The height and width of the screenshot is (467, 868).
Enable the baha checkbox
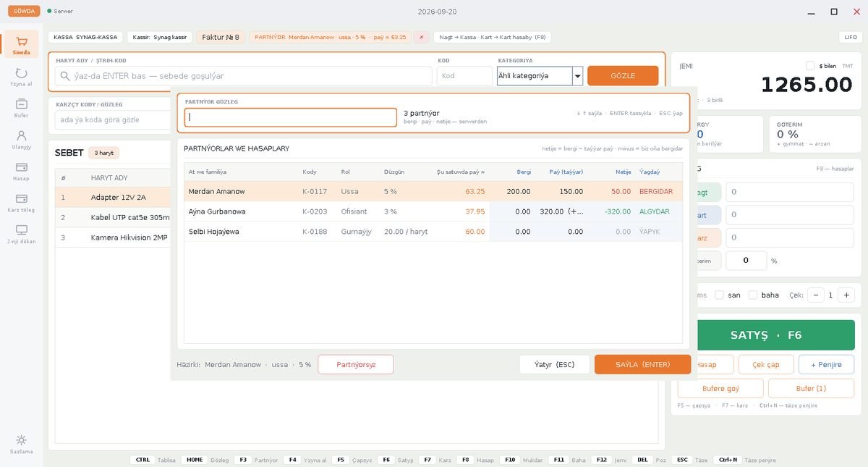[753, 295]
